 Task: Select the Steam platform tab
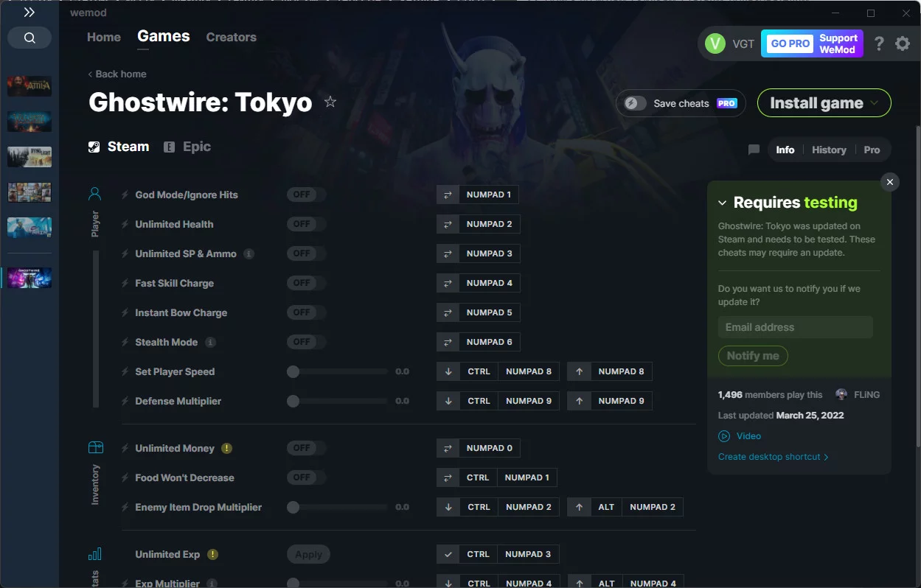[119, 147]
